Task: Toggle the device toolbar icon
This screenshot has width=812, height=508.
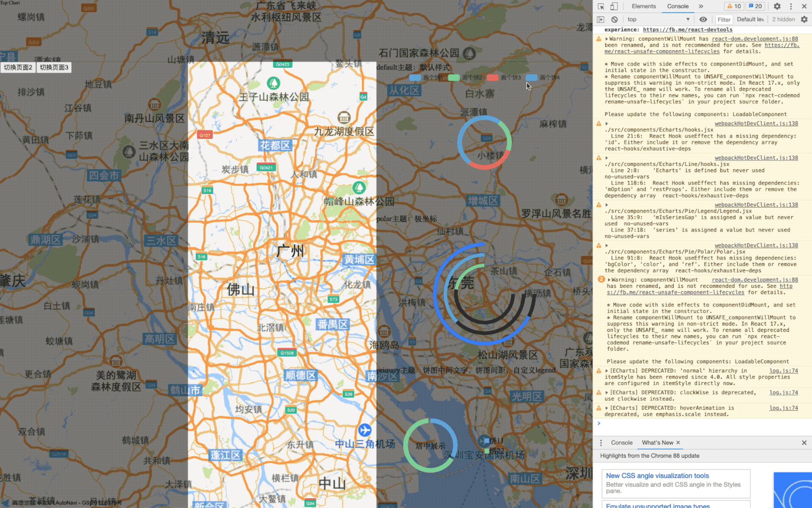Action: (614, 6)
